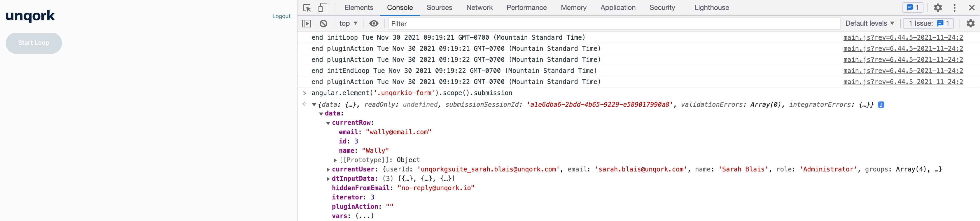Toggle the device toolbar icon
This screenshot has width=980, height=221.
(x=323, y=8)
